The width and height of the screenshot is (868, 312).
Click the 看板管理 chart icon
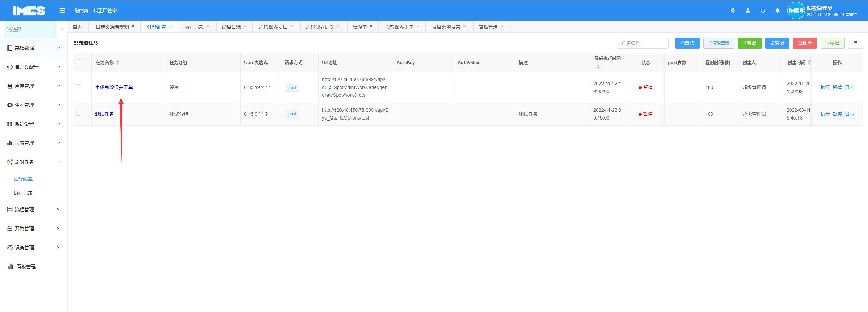tap(11, 267)
